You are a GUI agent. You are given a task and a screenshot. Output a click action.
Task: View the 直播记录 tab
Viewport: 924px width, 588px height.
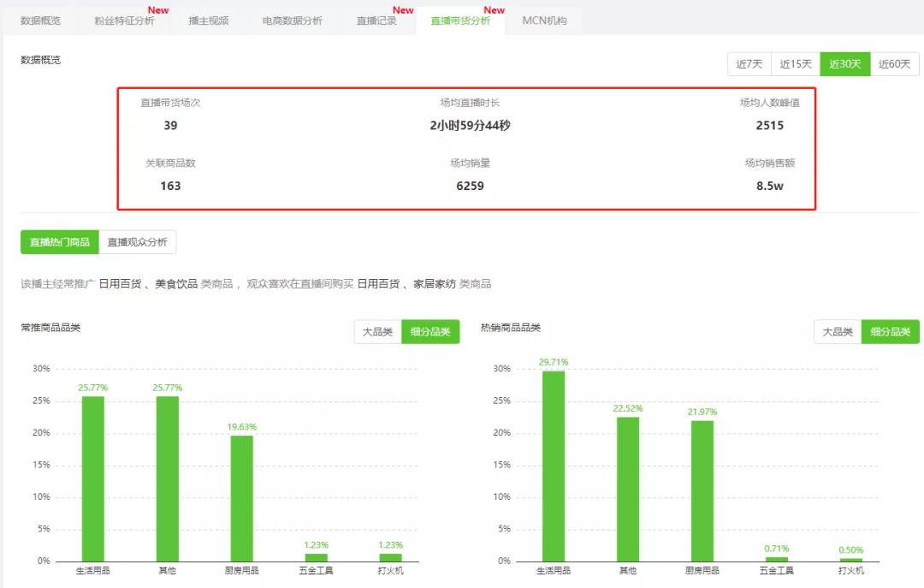[x=377, y=21]
